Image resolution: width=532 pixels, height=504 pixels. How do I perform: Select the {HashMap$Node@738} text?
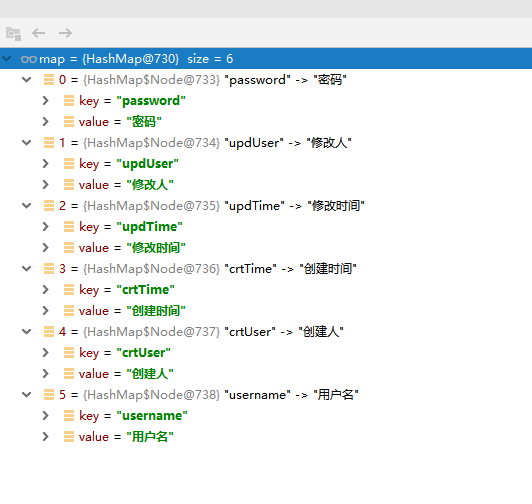click(151, 395)
